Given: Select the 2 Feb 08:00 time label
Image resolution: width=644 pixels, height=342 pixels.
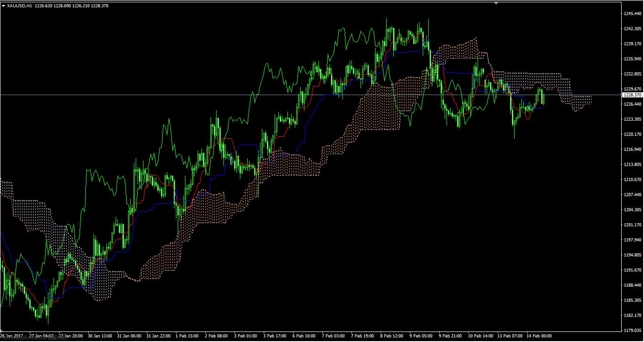Looking at the screenshot, I should 217,337.
